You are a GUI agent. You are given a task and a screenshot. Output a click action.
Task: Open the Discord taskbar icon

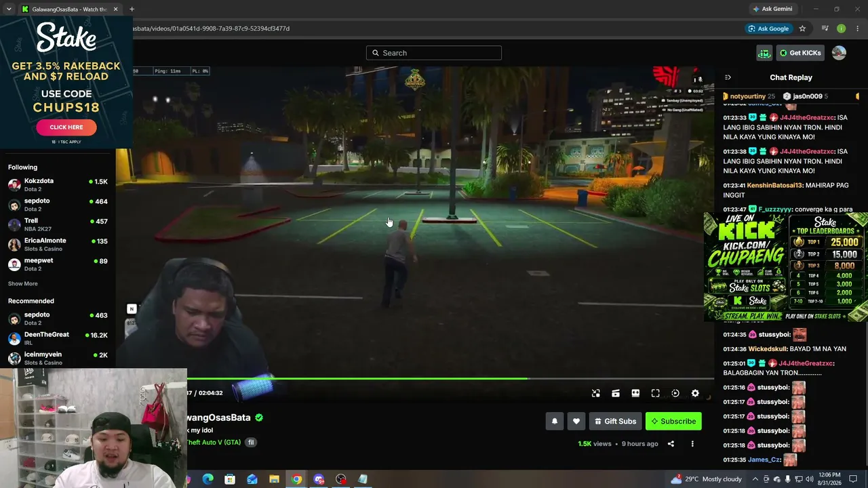tap(319, 479)
